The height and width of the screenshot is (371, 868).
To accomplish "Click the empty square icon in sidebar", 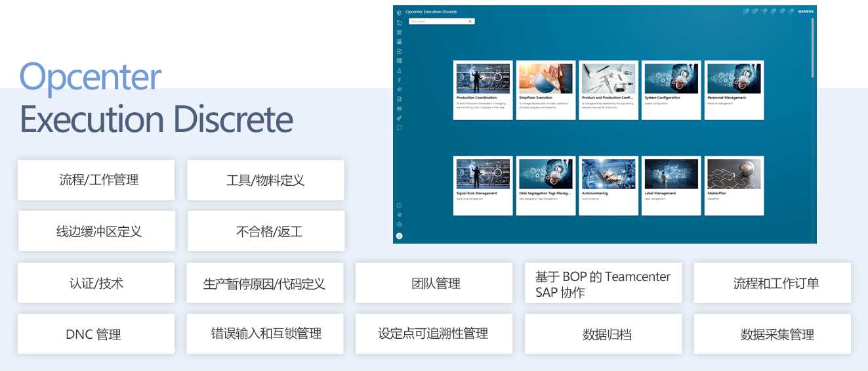I will coord(400,127).
